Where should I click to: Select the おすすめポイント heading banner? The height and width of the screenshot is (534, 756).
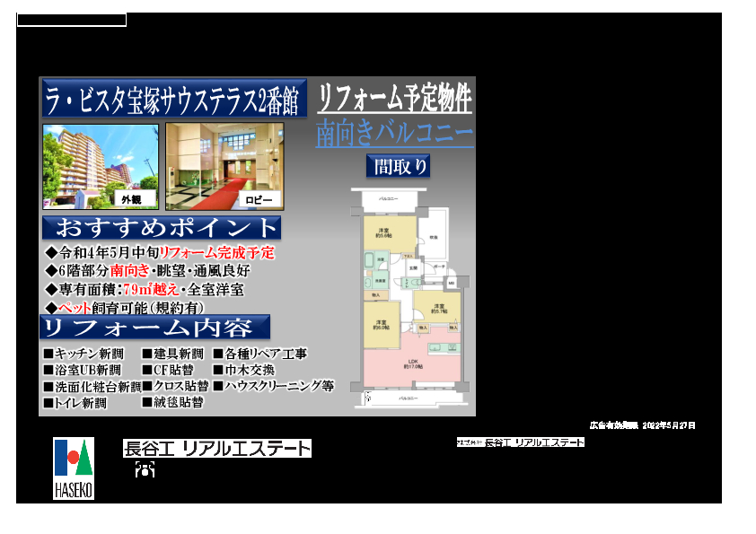[x=161, y=228]
